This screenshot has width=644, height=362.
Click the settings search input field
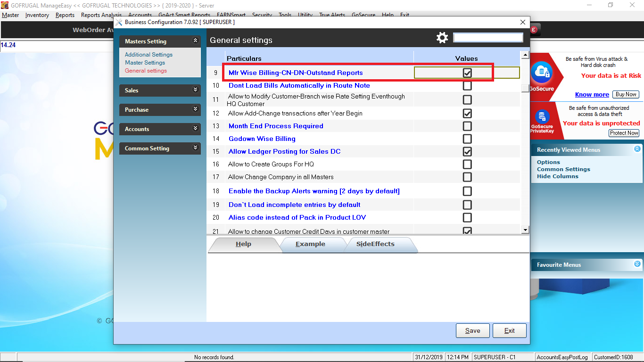tap(488, 37)
